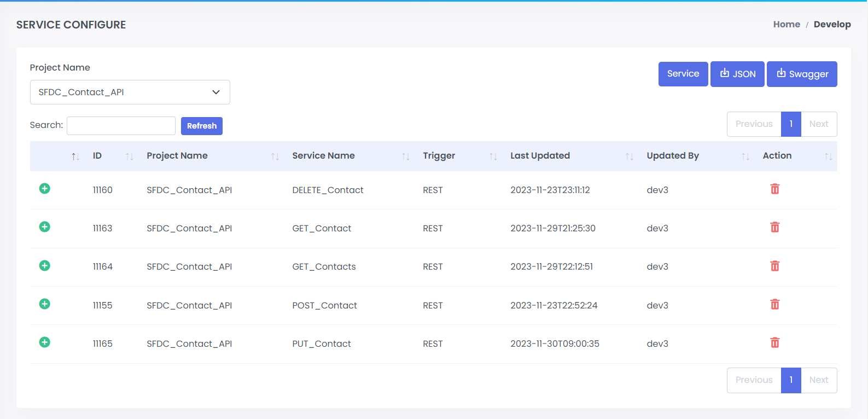The width and height of the screenshot is (868, 419).
Task: Go to Home breadcrumb link
Action: pyautogui.click(x=787, y=24)
